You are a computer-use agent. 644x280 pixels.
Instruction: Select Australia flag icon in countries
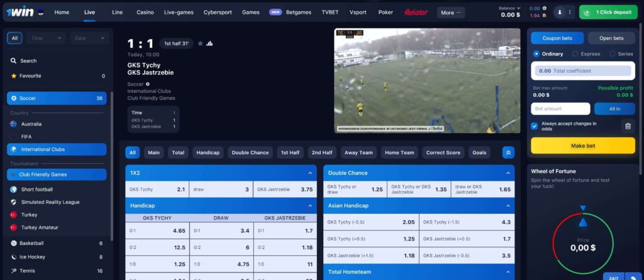click(14, 124)
